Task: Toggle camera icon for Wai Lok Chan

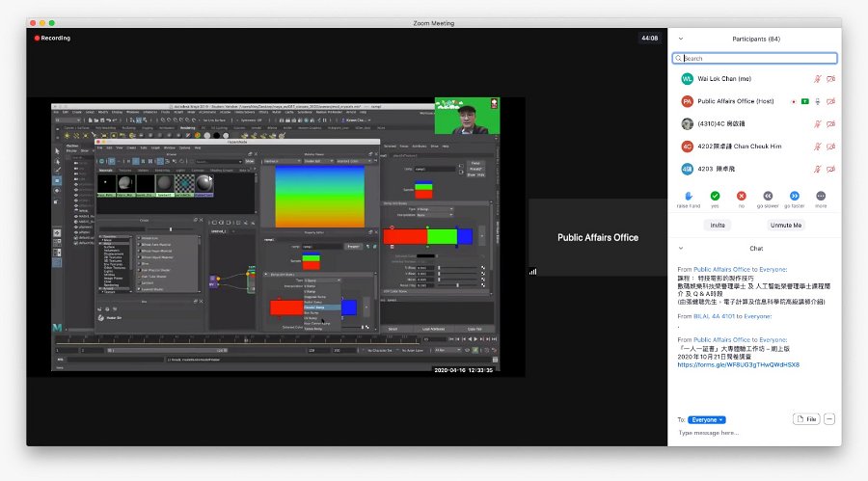Action: (831, 79)
